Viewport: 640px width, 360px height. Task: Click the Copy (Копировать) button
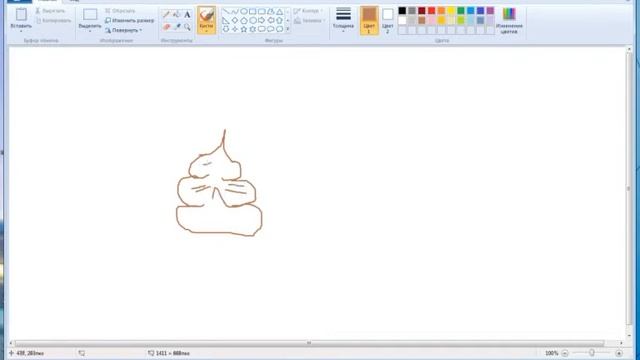coord(53,21)
